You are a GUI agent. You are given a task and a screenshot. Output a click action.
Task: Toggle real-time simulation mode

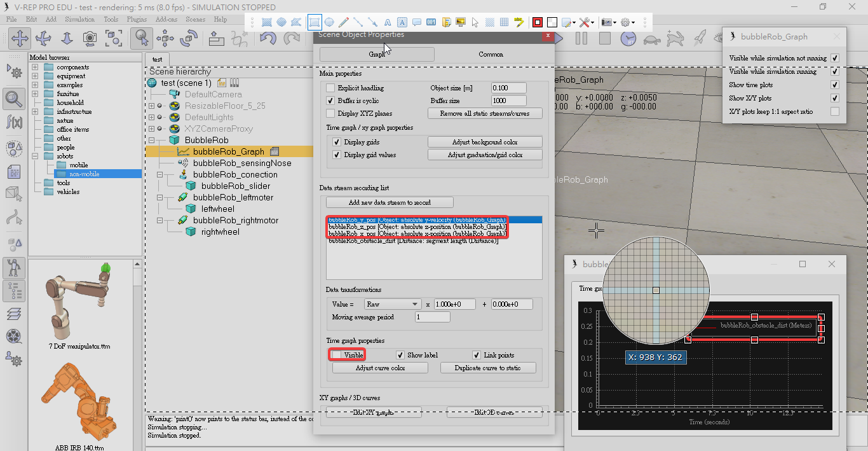pyautogui.click(x=628, y=38)
